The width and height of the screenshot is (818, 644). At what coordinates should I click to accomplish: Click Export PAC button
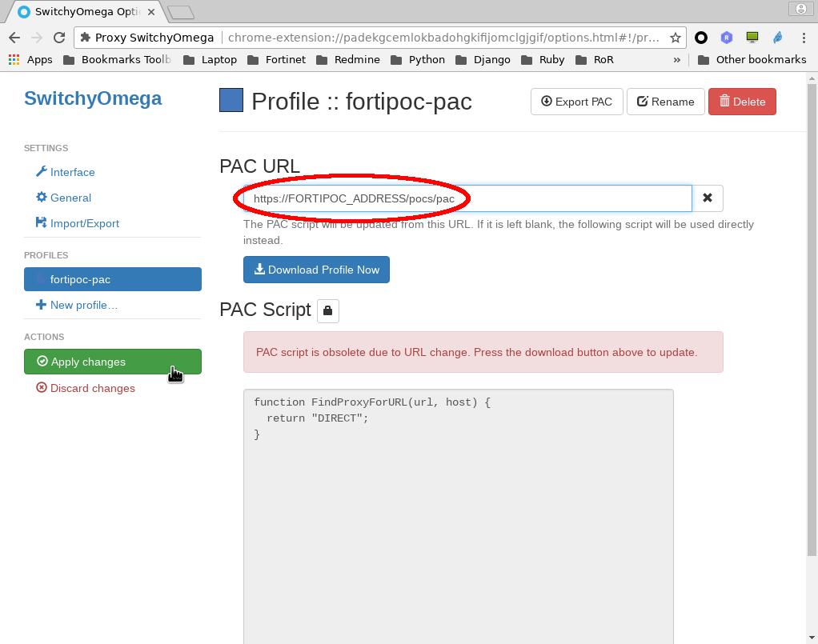576,102
